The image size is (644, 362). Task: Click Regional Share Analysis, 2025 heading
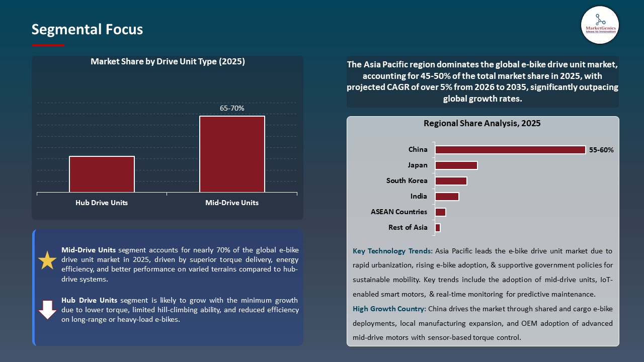(482, 123)
